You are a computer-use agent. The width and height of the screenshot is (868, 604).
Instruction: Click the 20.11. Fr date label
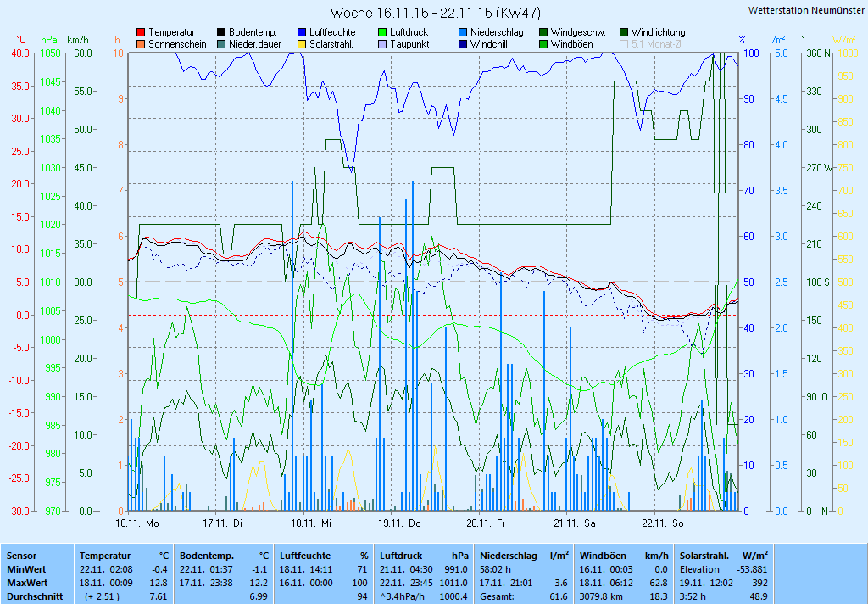point(486,523)
